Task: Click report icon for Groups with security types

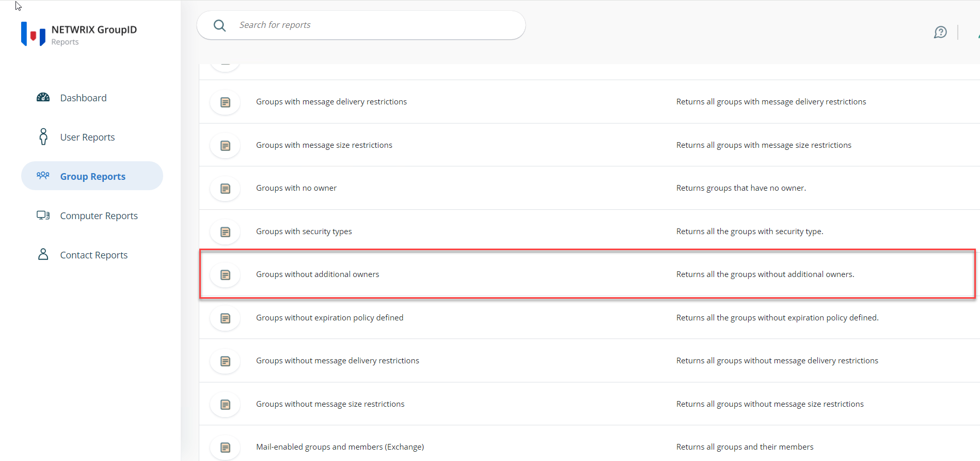Action: 225,232
